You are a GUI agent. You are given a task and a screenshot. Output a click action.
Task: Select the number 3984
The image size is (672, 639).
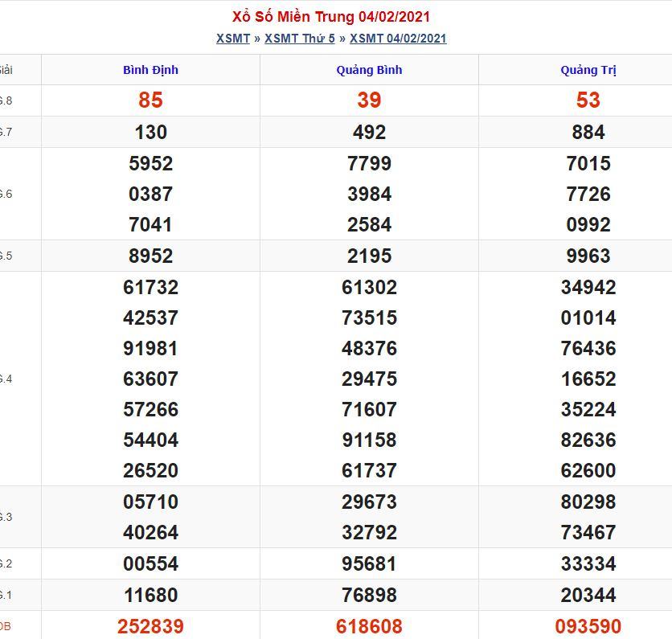369,194
